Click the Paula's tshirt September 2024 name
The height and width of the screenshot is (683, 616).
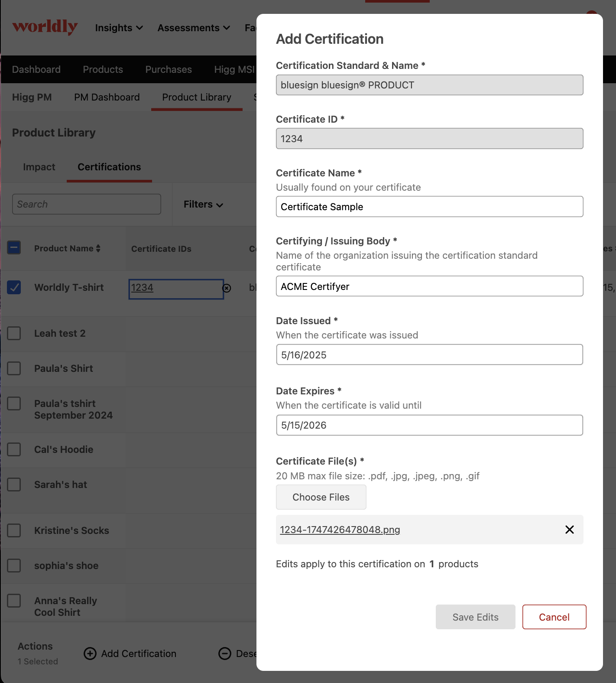coord(73,409)
